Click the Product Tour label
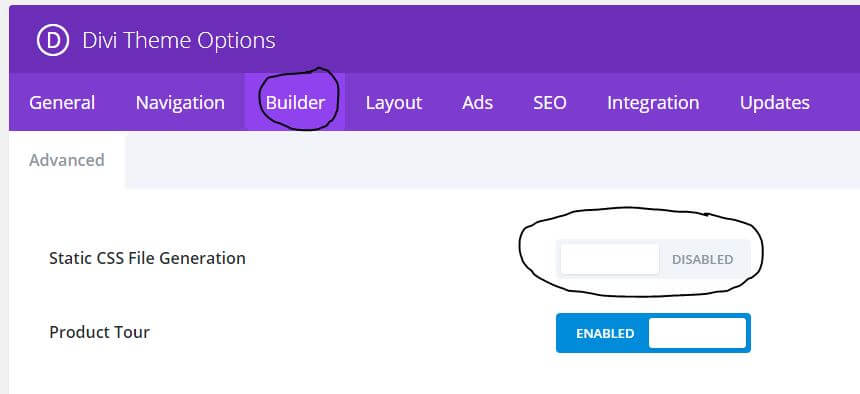Screen dimensions: 860x394 [x=99, y=333]
